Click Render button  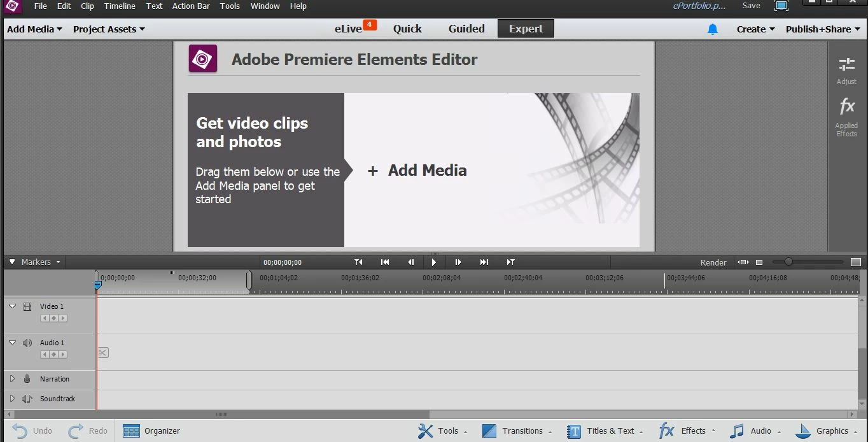click(x=713, y=262)
